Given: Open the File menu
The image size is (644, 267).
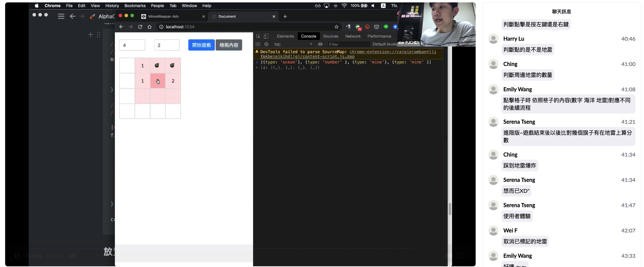Looking at the screenshot, I should tap(69, 6).
